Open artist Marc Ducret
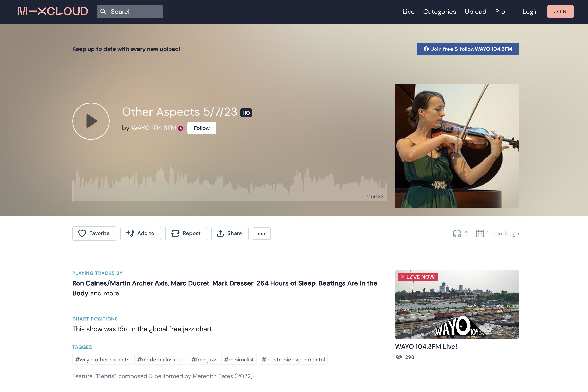This screenshot has width=588, height=392. [x=190, y=283]
